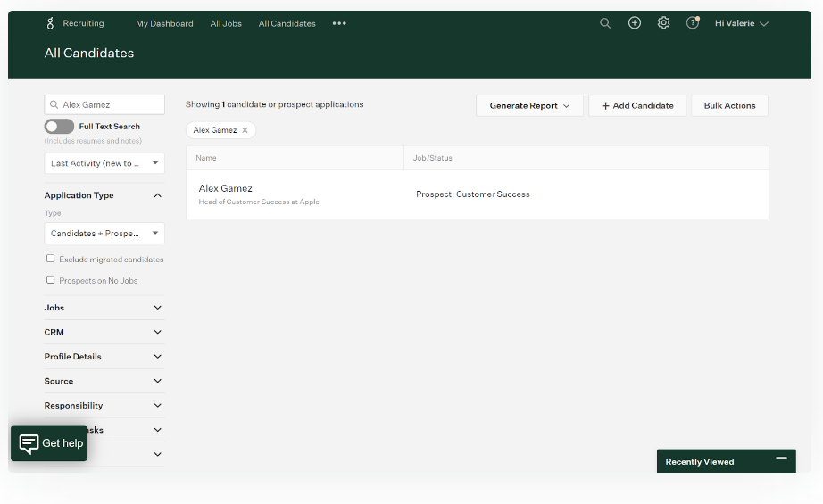Toggle the Full Text Search switch

tap(59, 127)
